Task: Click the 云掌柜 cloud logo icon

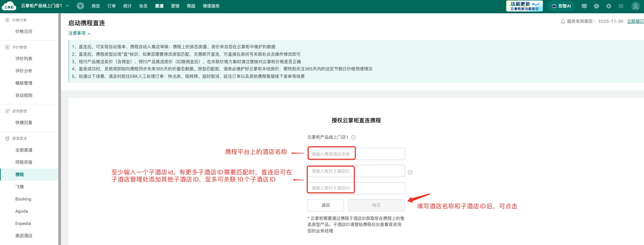Action: pyautogui.click(x=9, y=6)
